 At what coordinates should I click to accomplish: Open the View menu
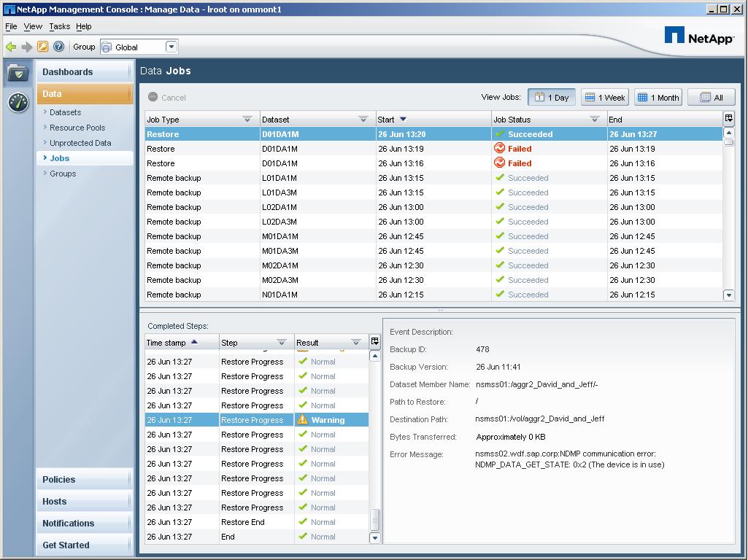click(x=33, y=26)
